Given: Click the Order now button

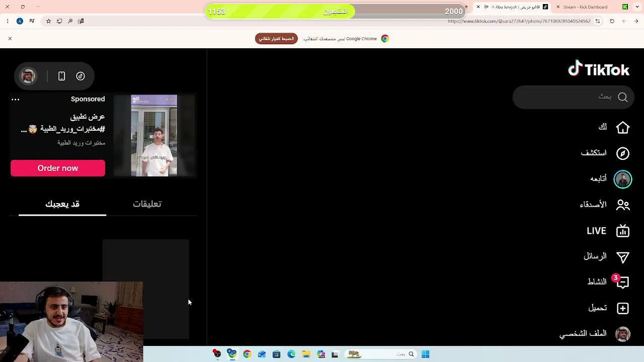Looking at the screenshot, I should point(58,168).
